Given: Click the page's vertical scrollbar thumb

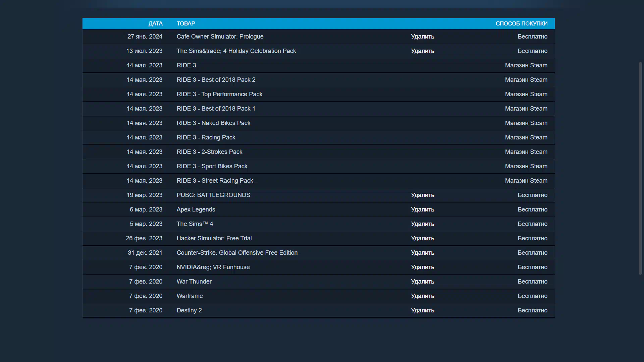Looking at the screenshot, I should pos(640,168).
